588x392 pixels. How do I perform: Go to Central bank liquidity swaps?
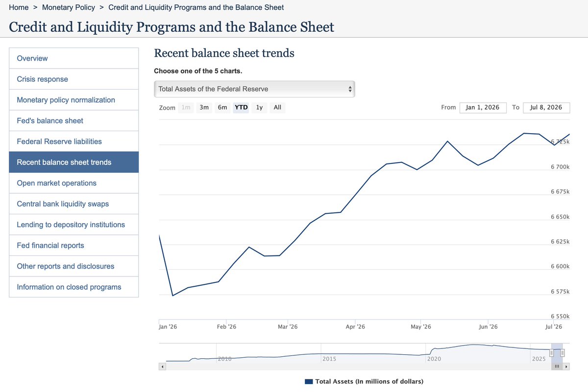click(x=74, y=204)
